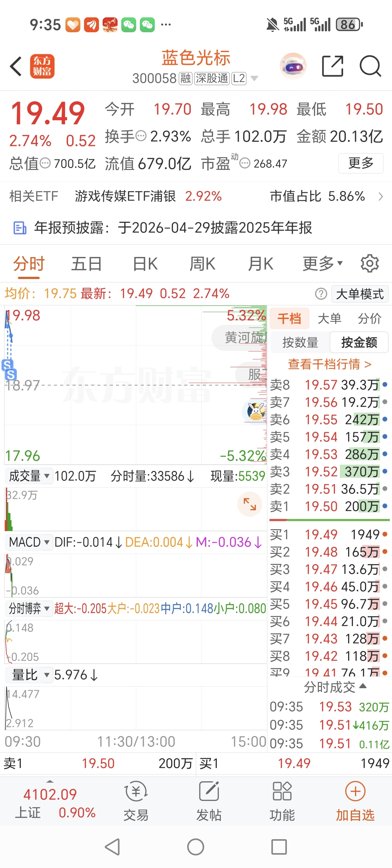Tap info icon beside 市盈
392x868 pixels.
point(245,163)
